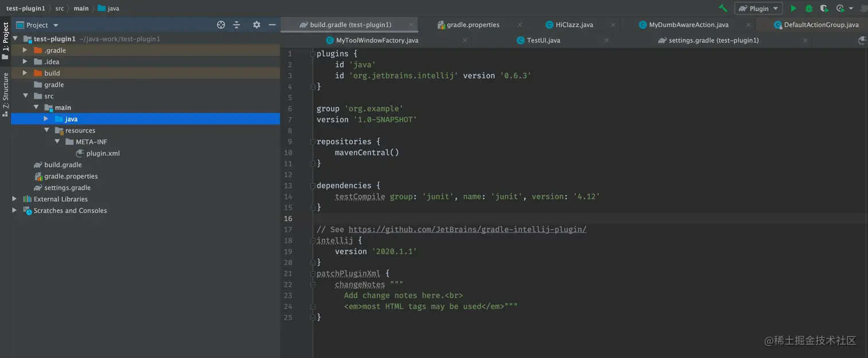The height and width of the screenshot is (358, 868).
Task: Switch to DefaultActionGroup.java tab
Action: pyautogui.click(x=816, y=25)
